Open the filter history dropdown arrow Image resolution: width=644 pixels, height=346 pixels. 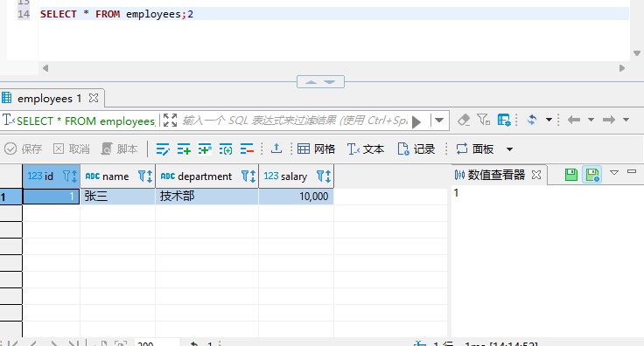click(x=439, y=121)
